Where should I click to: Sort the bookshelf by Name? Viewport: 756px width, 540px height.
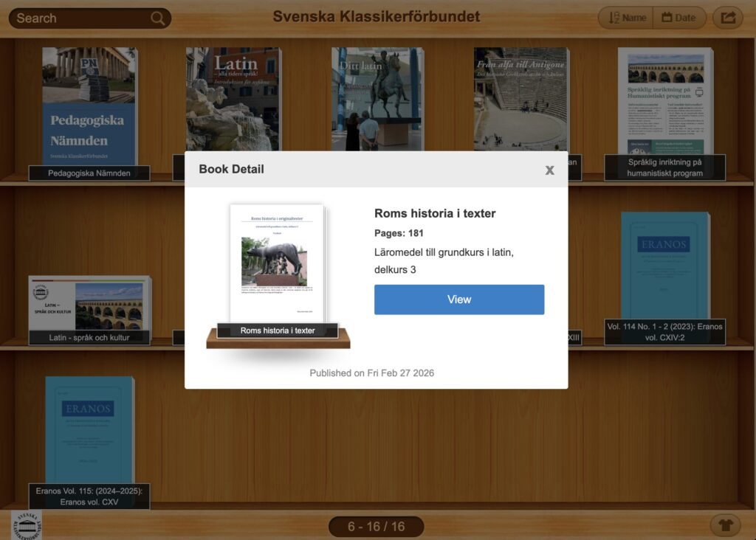[x=625, y=18]
